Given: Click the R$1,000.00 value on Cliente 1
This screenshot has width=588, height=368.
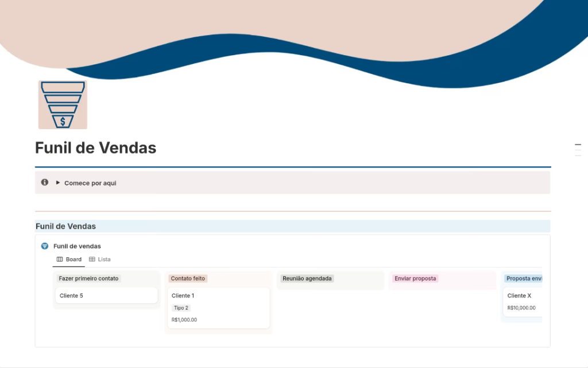Looking at the screenshot, I should coord(184,320).
